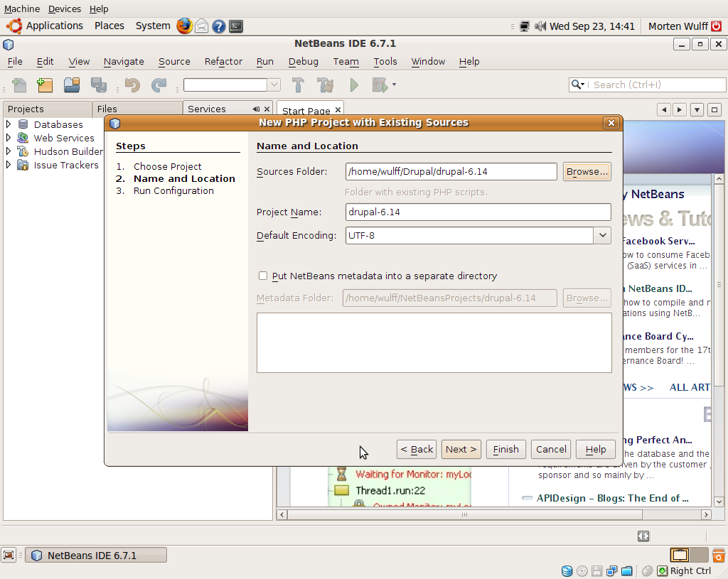
Task: Click the Finish button
Action: 505,449
